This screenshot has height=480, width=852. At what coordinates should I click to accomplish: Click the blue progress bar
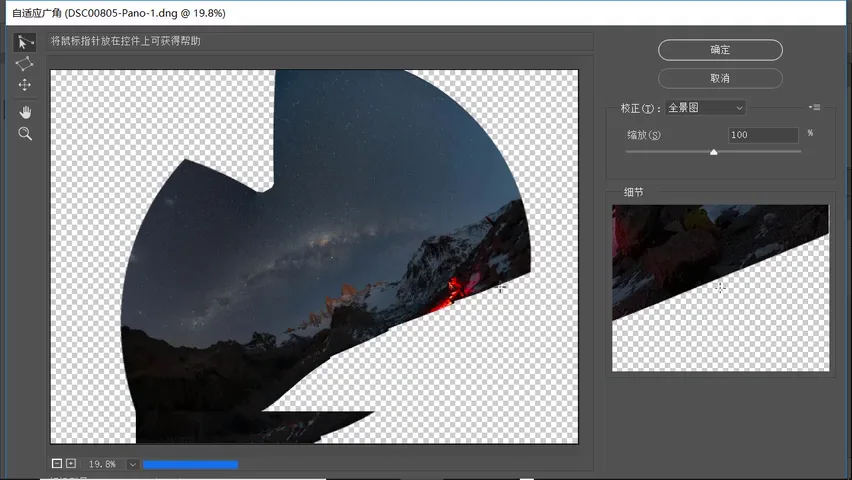point(190,464)
